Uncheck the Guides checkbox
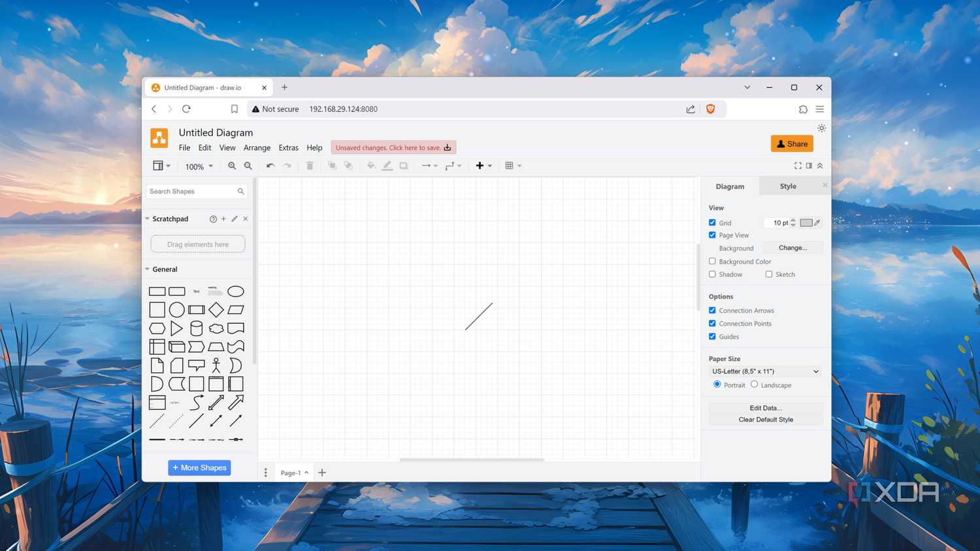The width and height of the screenshot is (980, 551). 712,336
